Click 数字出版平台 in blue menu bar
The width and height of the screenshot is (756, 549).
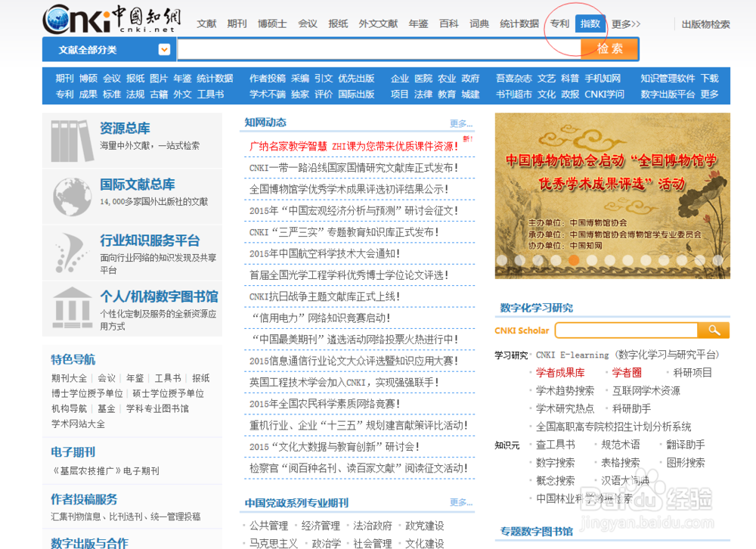(x=668, y=94)
